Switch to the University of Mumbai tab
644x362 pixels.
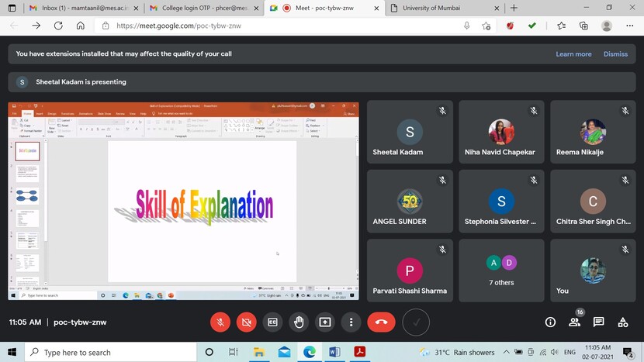coord(441,8)
